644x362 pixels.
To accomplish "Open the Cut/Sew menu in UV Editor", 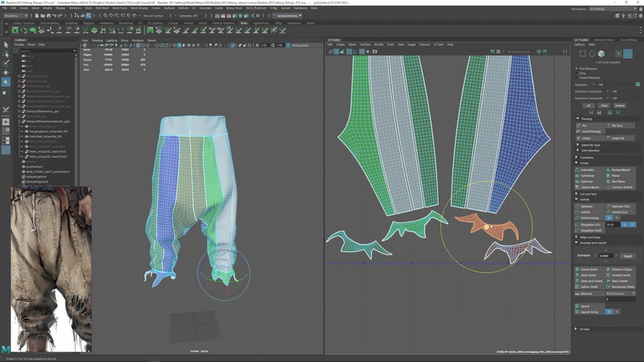I will (365, 44).
